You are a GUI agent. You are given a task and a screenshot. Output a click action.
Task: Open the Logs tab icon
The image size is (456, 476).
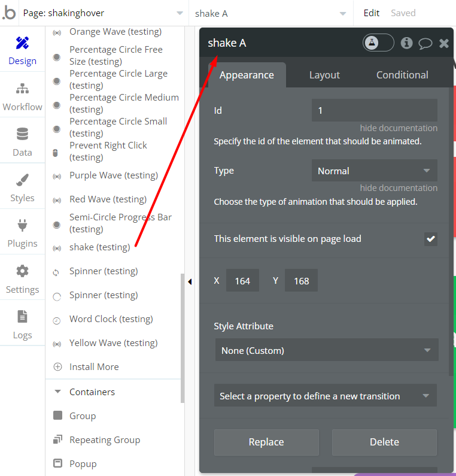(x=23, y=317)
